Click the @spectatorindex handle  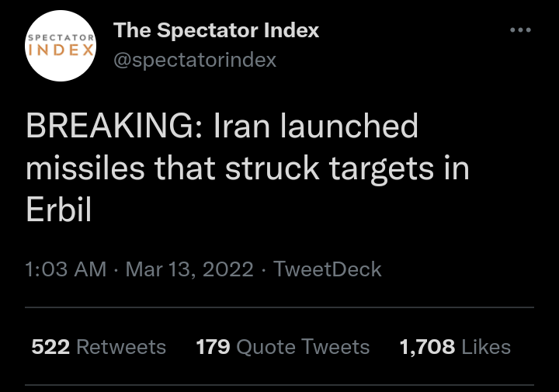pyautogui.click(x=195, y=60)
